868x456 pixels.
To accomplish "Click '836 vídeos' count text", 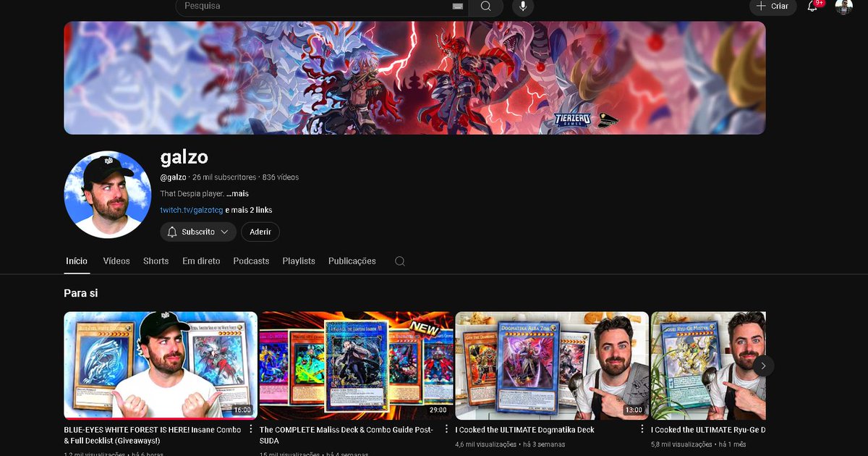I will [x=281, y=177].
